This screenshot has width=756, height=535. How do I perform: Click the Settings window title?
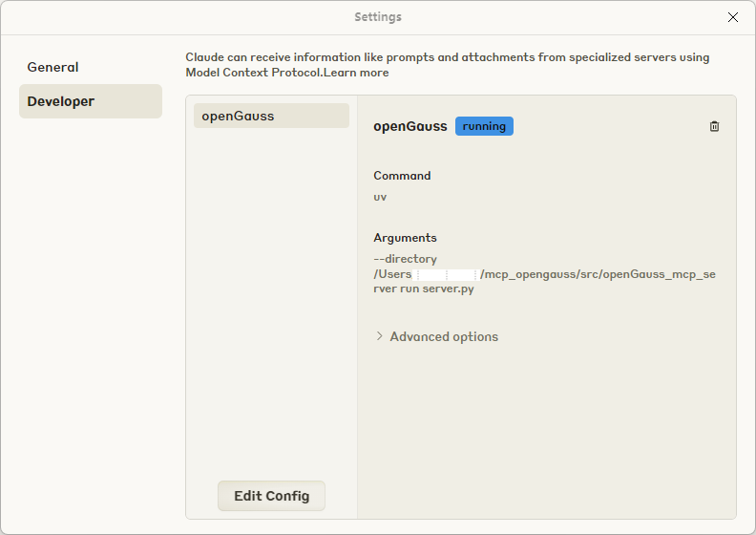tap(378, 17)
